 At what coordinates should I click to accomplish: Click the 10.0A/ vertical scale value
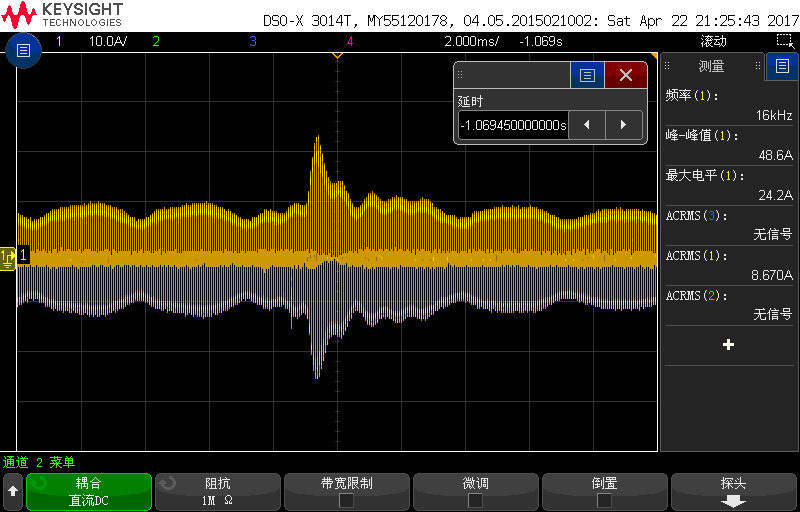click(x=108, y=41)
